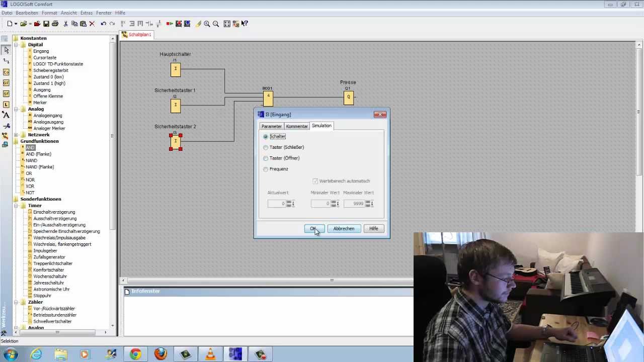Select the Connect wiring tool
The height and width of the screenshot is (362, 644).
pos(6,61)
